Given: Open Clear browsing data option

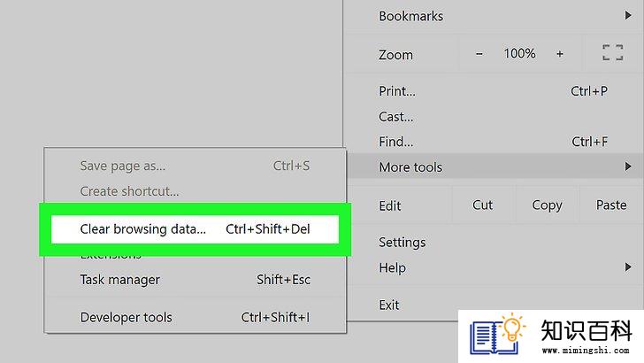Looking at the screenshot, I should (x=195, y=229).
